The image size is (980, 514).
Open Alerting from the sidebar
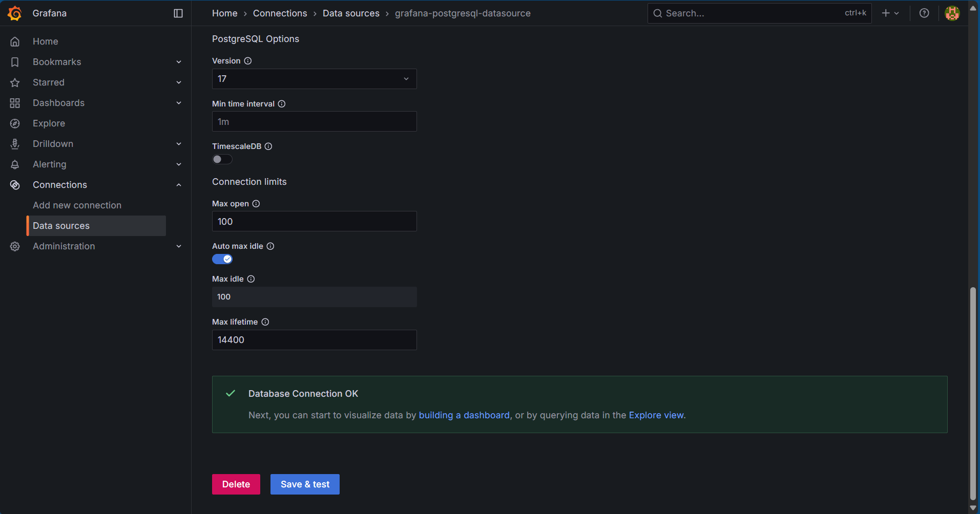coord(50,164)
